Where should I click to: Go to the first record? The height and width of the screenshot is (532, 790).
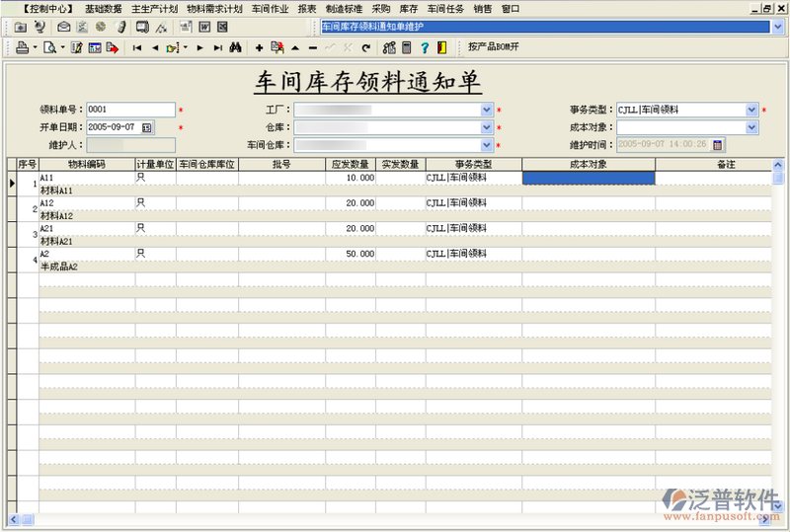coord(136,46)
